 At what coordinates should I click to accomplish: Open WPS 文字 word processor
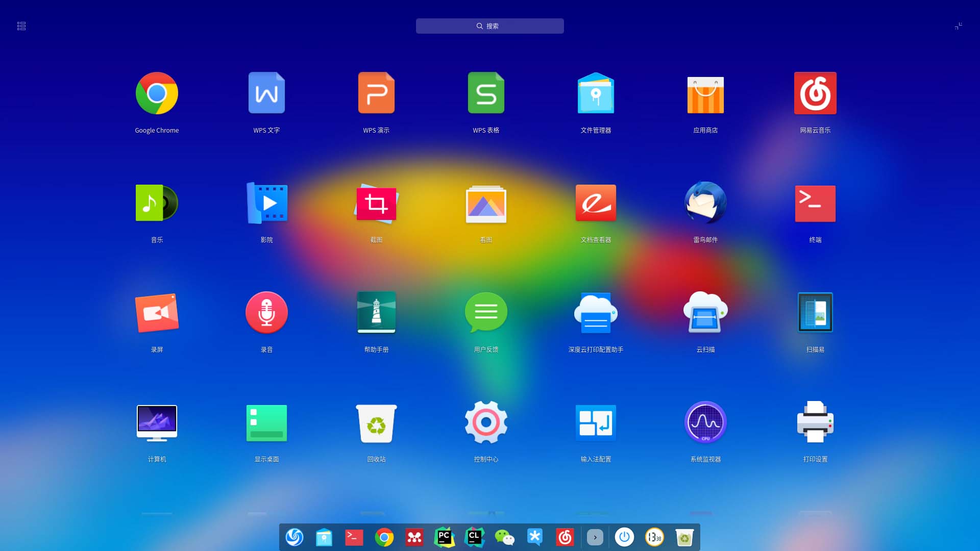(266, 93)
